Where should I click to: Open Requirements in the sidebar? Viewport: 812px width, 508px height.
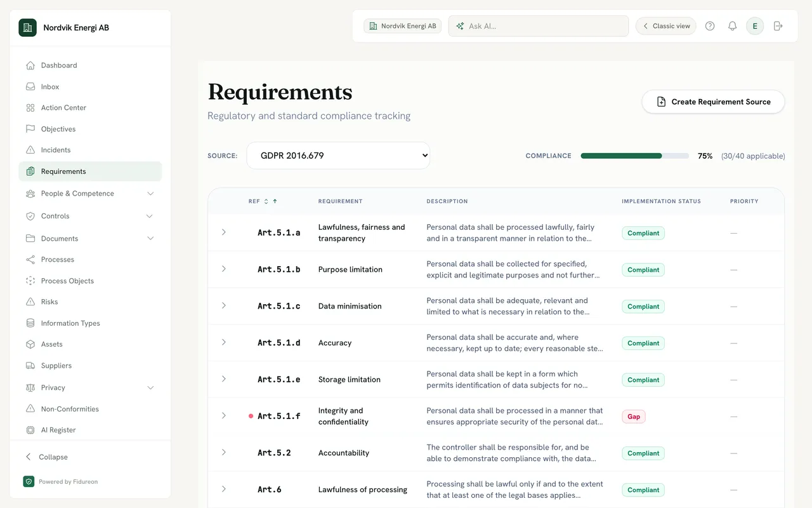pos(90,171)
